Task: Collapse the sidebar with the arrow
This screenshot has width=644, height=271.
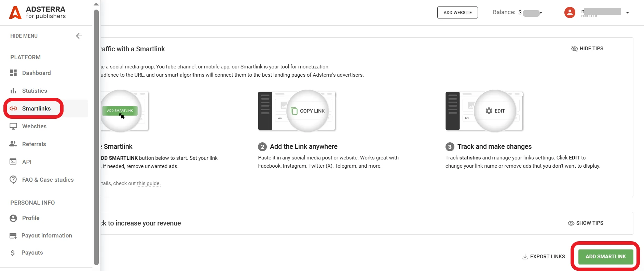Action: tap(79, 36)
